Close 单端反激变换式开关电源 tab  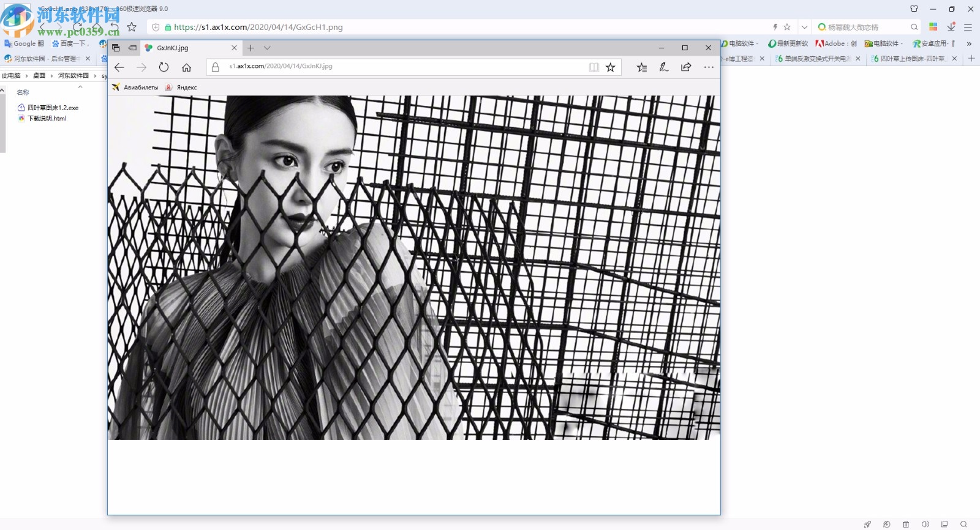[x=858, y=59]
